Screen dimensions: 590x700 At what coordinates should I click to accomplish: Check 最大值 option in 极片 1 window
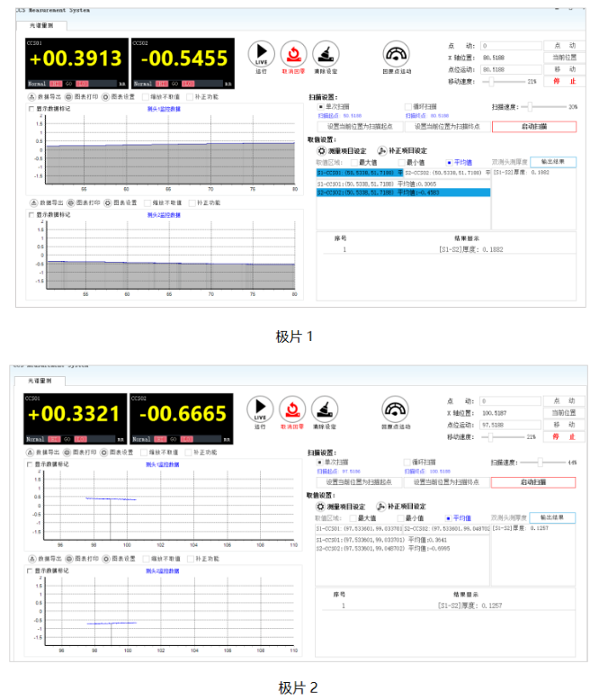click(x=354, y=163)
